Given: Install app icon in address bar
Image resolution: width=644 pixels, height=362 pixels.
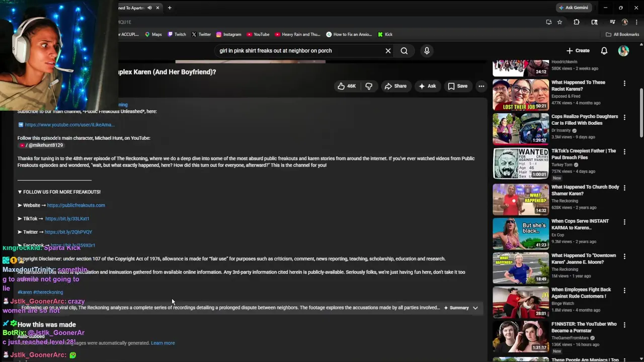Looking at the screenshot, I should [x=548, y=22].
